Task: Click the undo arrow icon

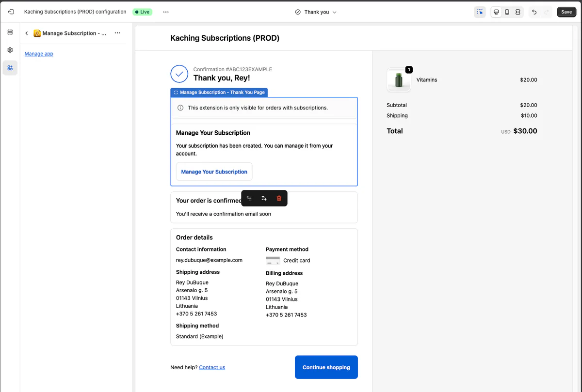Action: point(534,12)
